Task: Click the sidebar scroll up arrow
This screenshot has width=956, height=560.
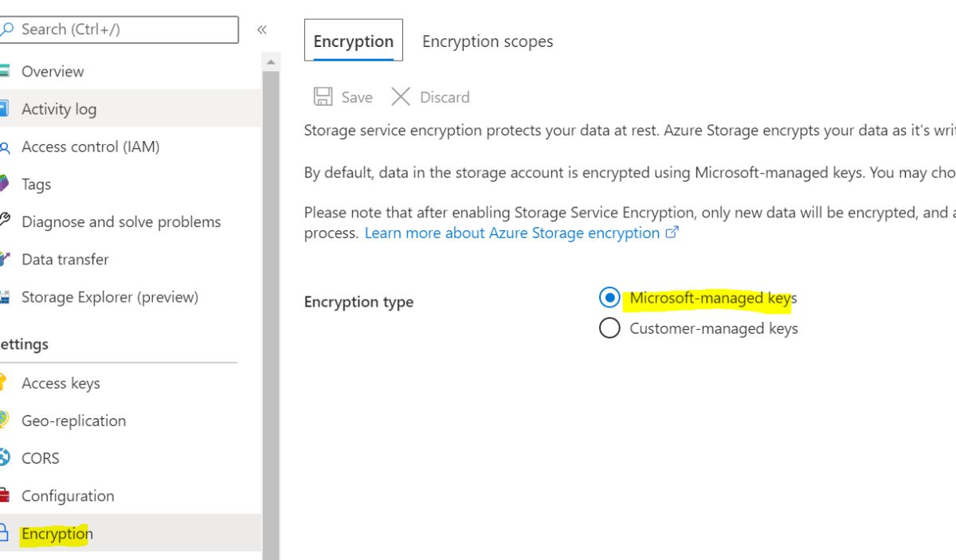Action: coord(271,62)
